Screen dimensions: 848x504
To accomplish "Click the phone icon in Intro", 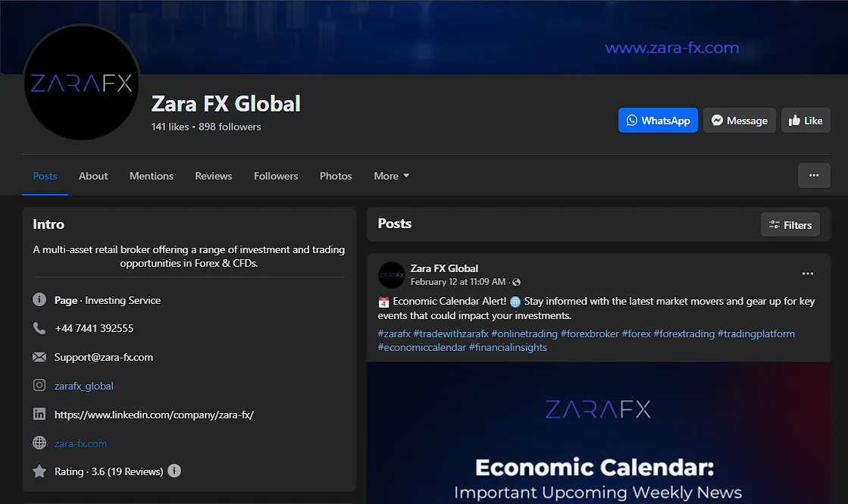I will (39, 327).
